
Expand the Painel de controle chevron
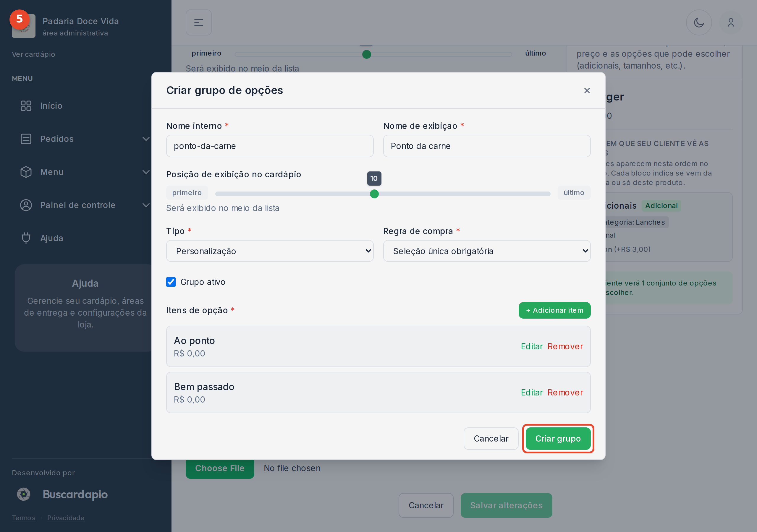pos(146,205)
